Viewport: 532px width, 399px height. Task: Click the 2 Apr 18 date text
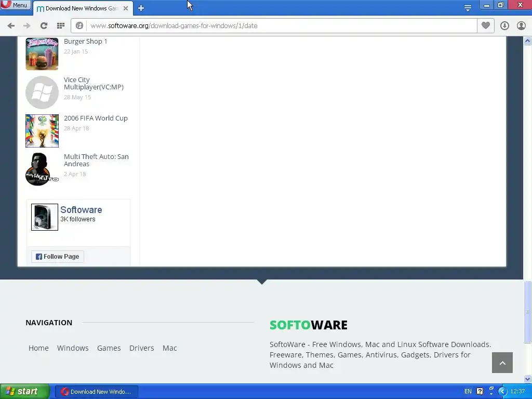[x=75, y=174]
